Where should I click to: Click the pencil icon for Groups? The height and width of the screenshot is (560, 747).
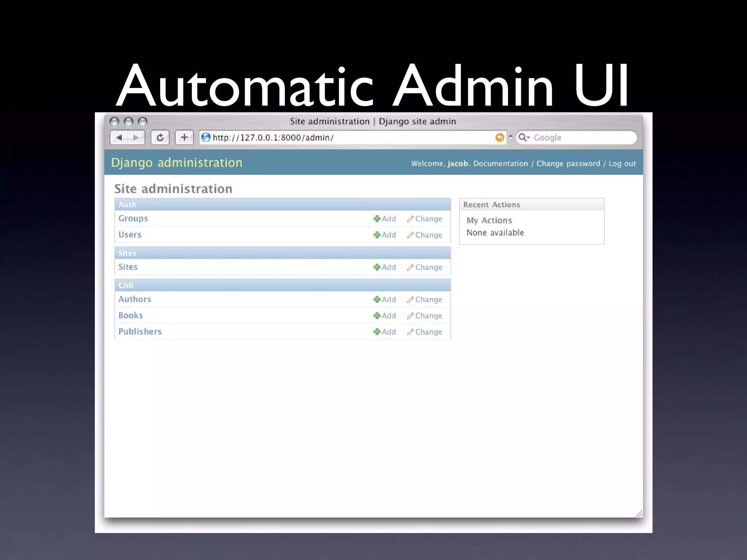point(410,219)
